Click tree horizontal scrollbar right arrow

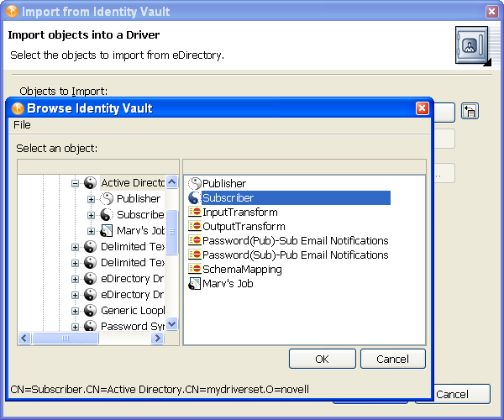[x=158, y=338]
